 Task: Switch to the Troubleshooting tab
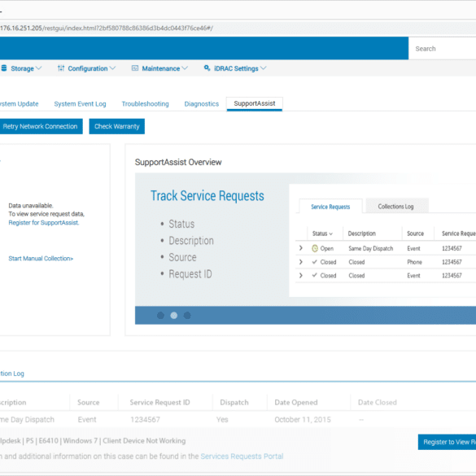click(x=145, y=104)
